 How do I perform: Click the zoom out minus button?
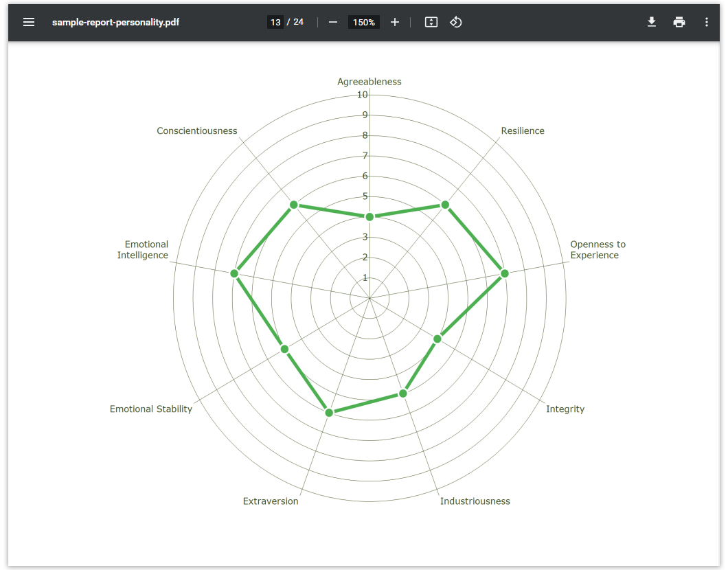click(x=333, y=22)
